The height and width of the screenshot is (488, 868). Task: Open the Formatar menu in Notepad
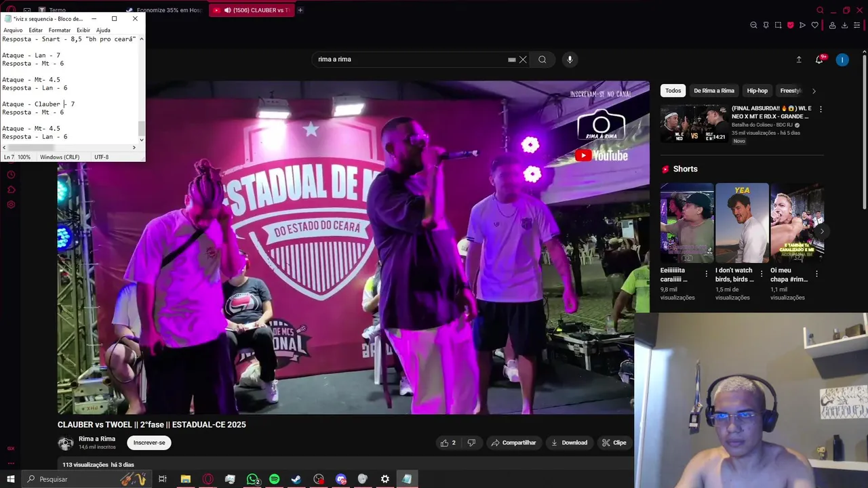[60, 30]
